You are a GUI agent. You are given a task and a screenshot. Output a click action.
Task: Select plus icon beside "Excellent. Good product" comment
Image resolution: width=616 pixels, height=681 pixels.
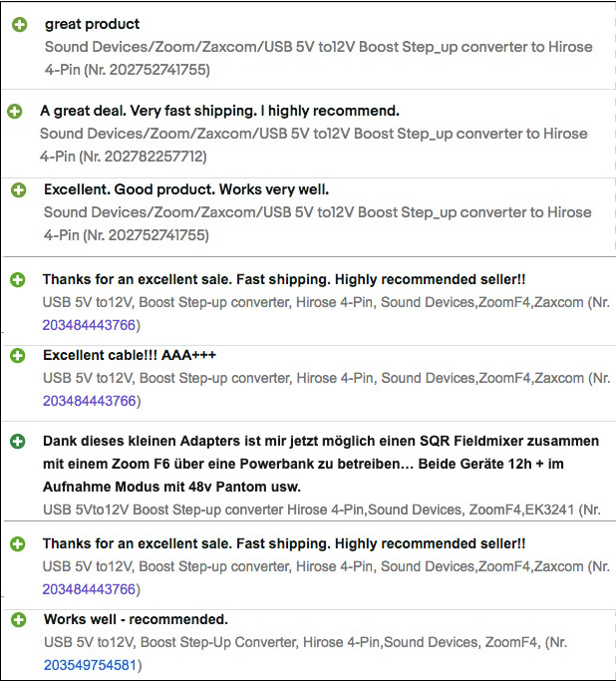pos(20,189)
